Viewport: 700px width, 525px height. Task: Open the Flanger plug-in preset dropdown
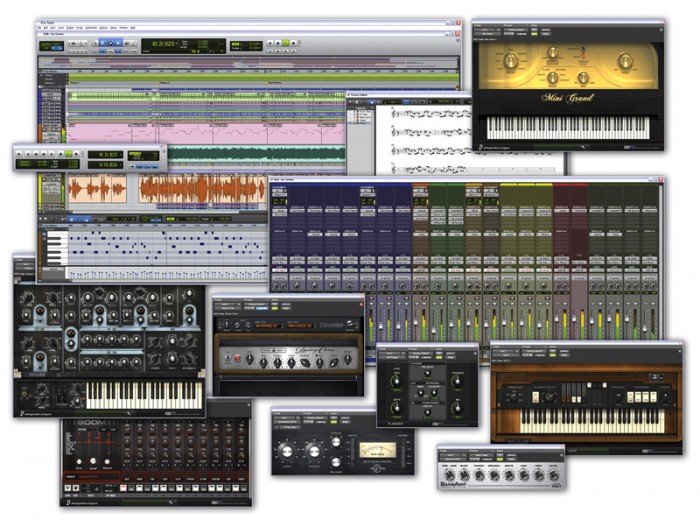[422, 353]
